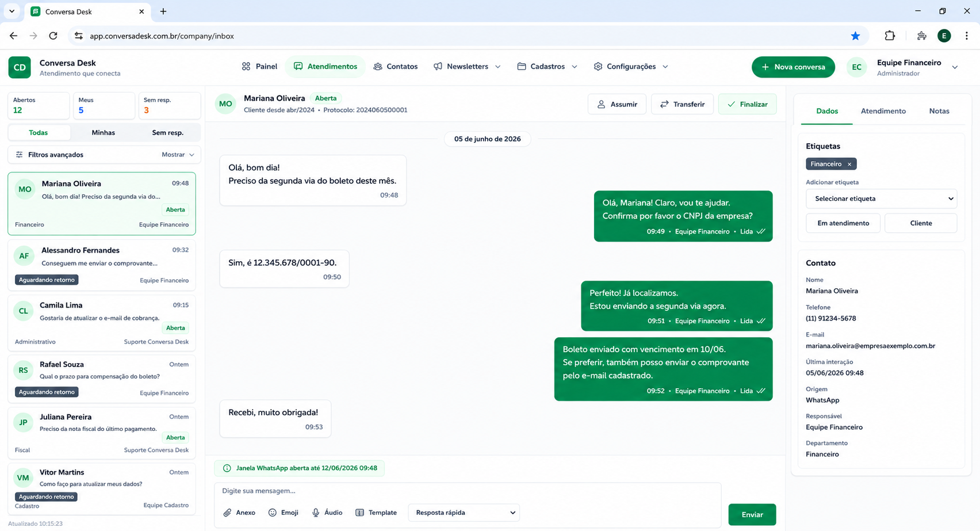This screenshot has height=531, width=980.
Task: Go back in browser history
Action: (x=13, y=36)
